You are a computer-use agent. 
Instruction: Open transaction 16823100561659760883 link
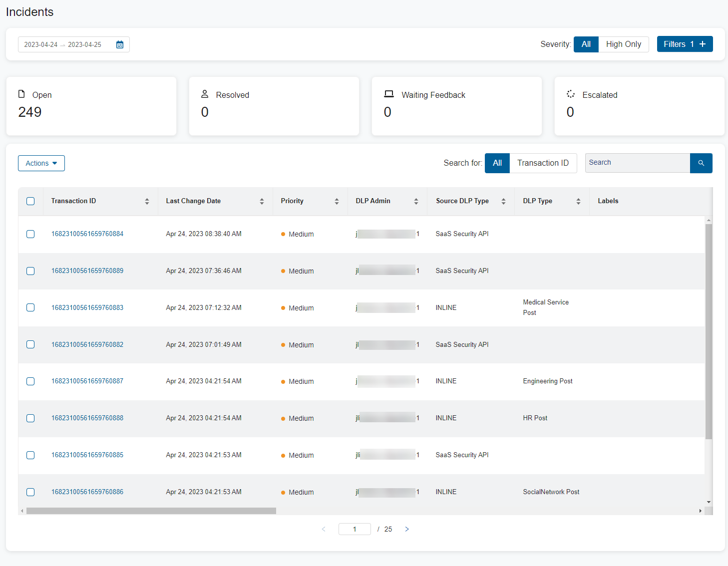coord(87,308)
